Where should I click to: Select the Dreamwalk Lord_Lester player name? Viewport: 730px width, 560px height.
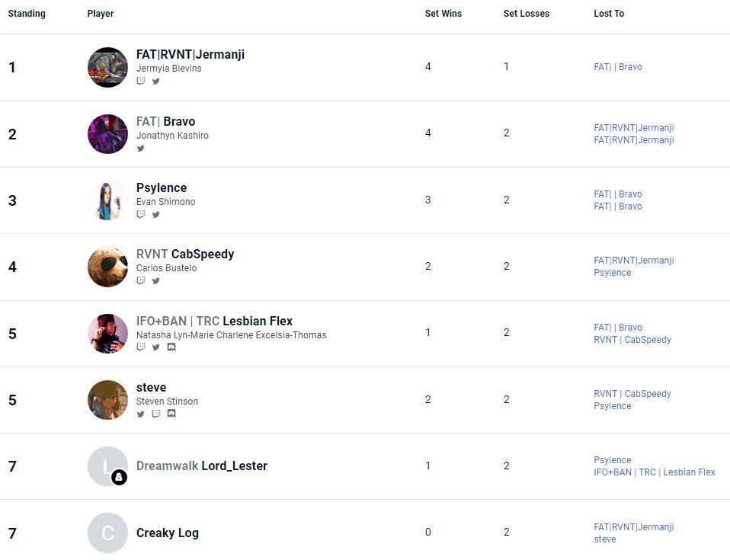(202, 466)
